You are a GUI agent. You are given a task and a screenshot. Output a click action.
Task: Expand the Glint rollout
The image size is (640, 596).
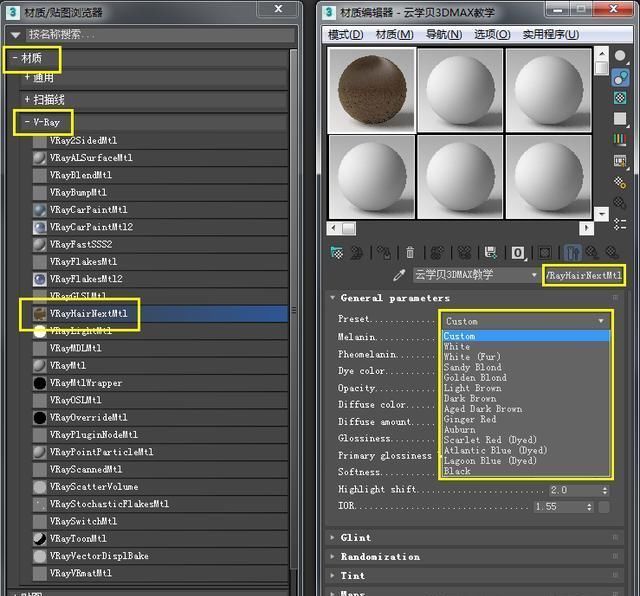[475, 538]
